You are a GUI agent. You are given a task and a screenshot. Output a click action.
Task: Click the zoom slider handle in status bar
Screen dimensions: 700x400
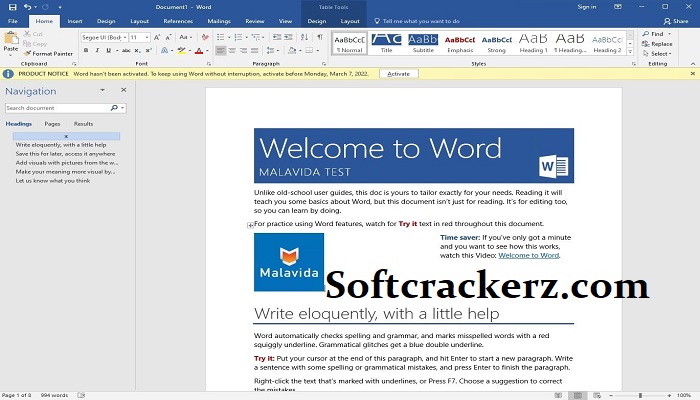pos(640,395)
